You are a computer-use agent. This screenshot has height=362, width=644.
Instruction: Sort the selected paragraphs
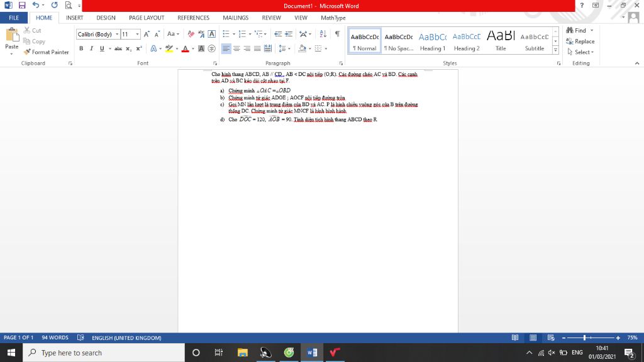pos(323,34)
